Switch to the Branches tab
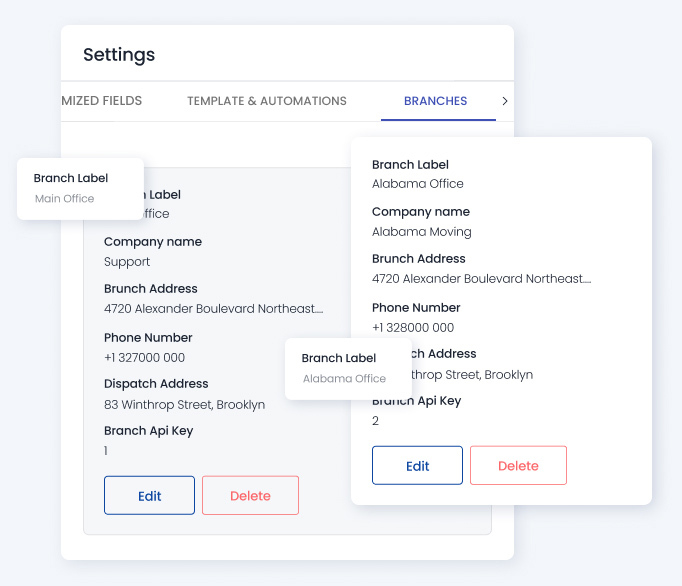Viewport: 682px width, 586px height. 435,101
